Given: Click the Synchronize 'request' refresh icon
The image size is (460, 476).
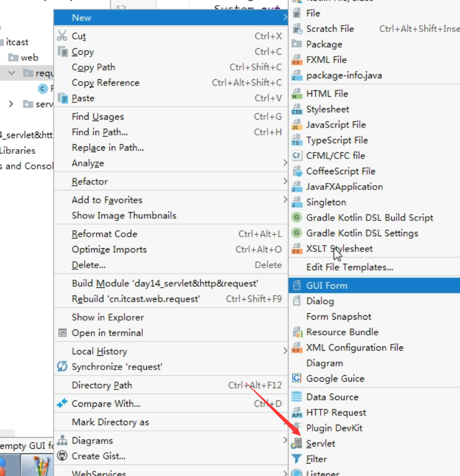Looking at the screenshot, I should click(x=62, y=366).
